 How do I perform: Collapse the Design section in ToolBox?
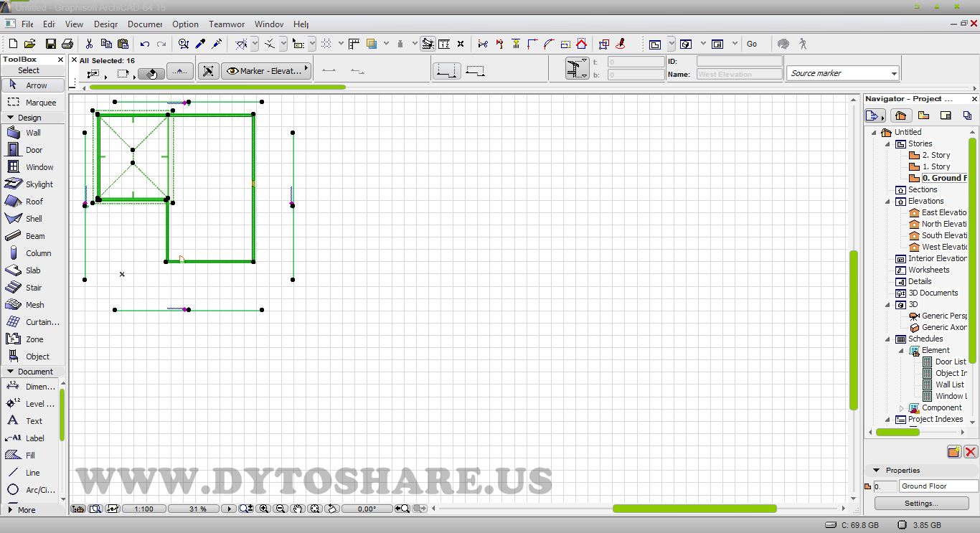coord(11,118)
